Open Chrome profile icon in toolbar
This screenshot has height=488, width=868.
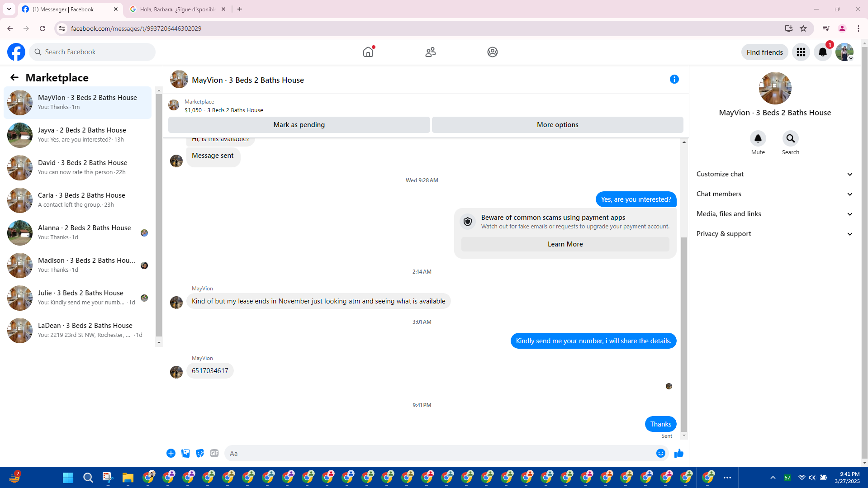click(842, 28)
